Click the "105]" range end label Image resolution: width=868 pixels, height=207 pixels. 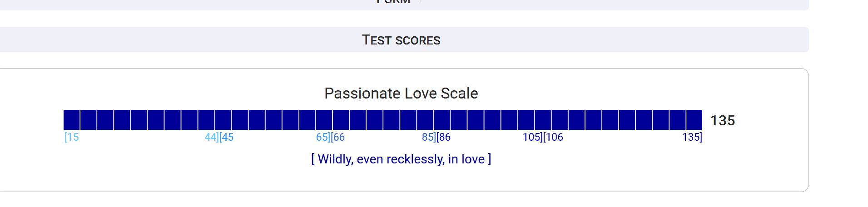[532, 137]
